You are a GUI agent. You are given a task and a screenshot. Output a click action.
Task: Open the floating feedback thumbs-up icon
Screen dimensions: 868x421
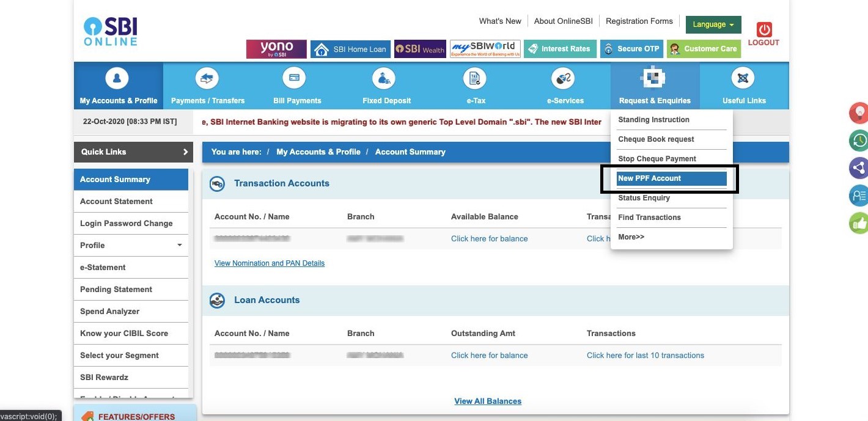858,222
